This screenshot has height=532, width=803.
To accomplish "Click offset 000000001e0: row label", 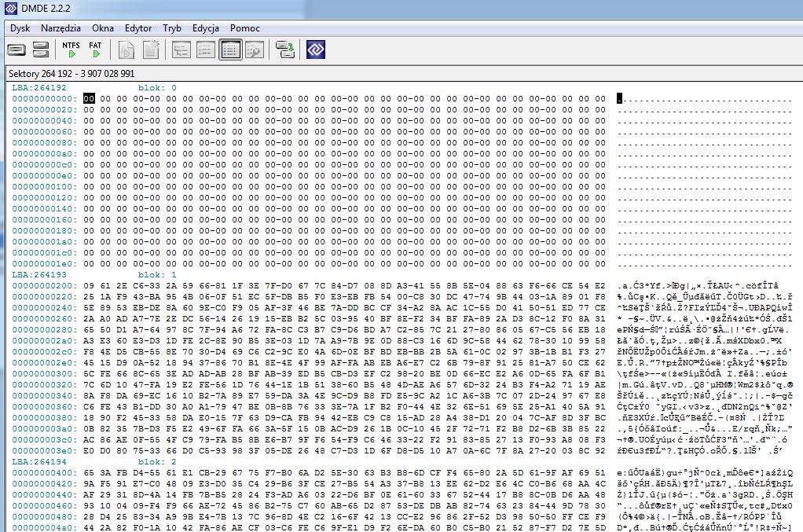I will 45,264.
